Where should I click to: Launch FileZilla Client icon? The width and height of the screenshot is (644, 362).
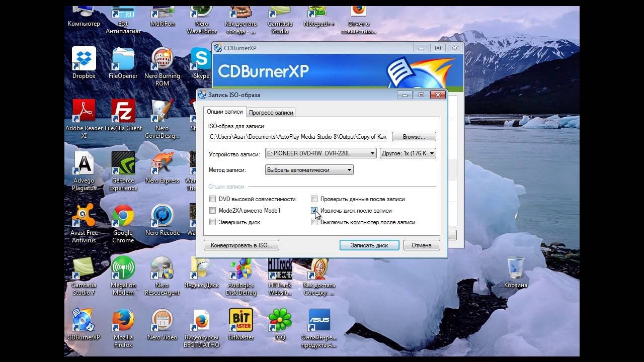(123, 115)
